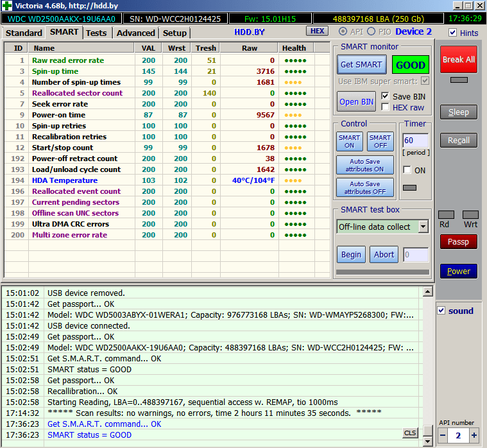Increase API number with plus button
Image resolution: width=487 pixels, height=448 pixels.
(474, 435)
